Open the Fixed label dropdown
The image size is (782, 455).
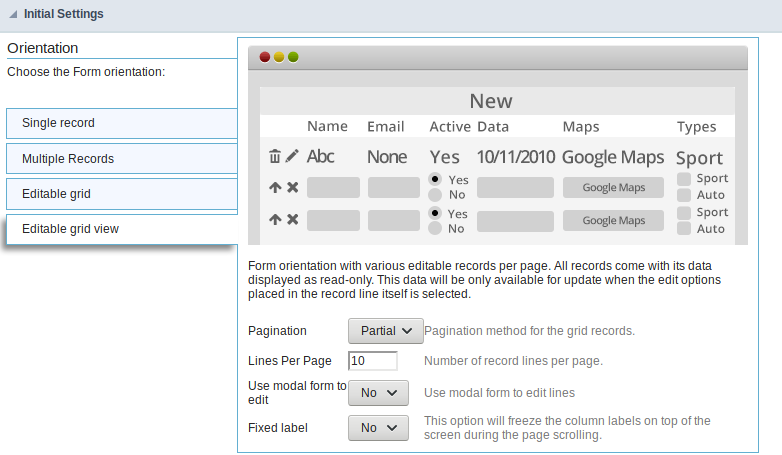378,428
